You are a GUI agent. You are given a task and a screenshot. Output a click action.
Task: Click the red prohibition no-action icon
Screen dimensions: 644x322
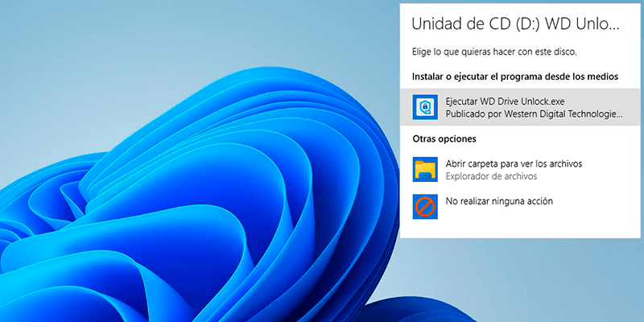[425, 207]
